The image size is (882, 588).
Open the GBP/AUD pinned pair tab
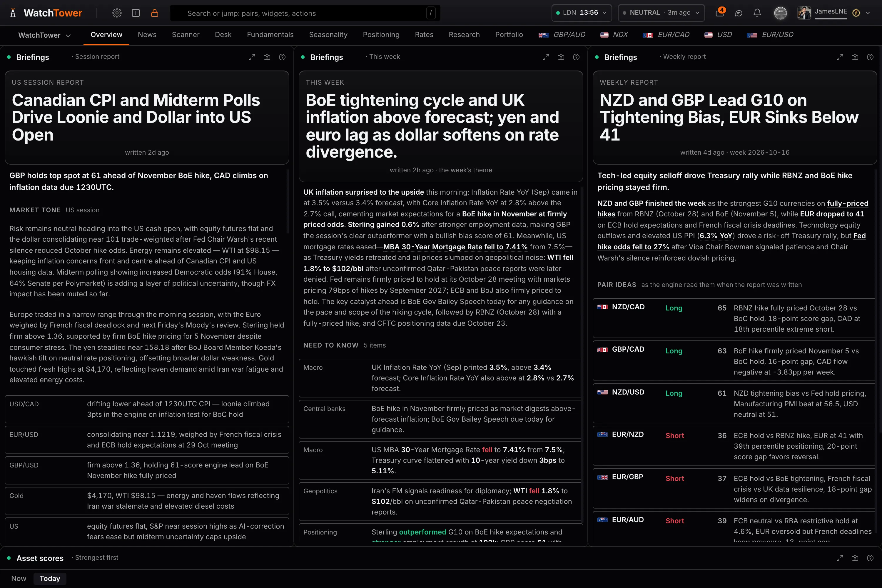562,34
